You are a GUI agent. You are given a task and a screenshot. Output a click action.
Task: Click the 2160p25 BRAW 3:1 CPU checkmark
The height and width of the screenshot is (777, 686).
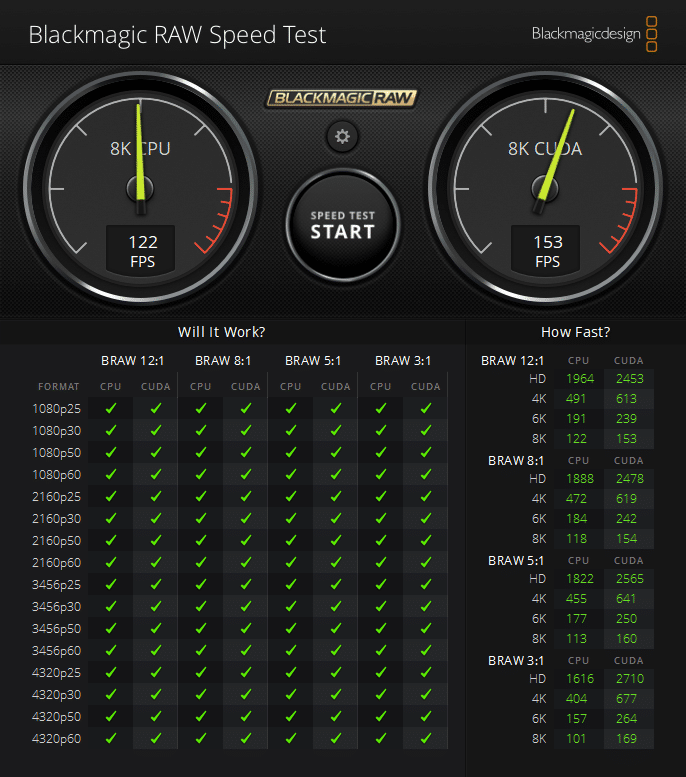381,496
